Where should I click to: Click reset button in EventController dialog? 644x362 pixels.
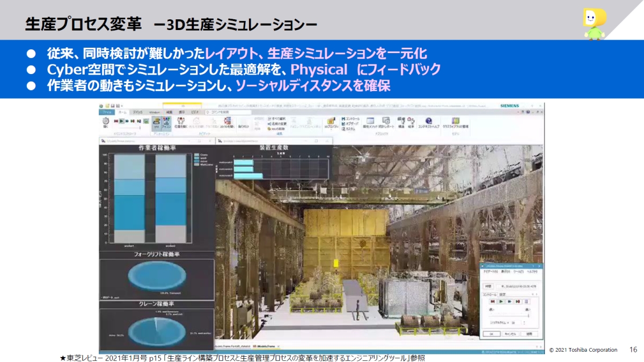[x=493, y=301]
